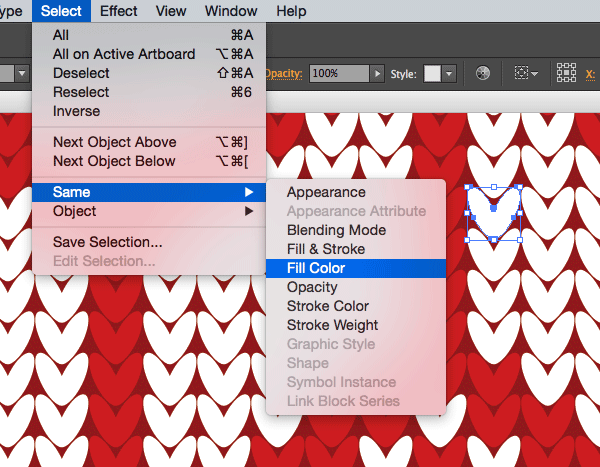Open the dropdown arrow at toolbar left
Image resolution: width=600 pixels, height=467 pixels.
(x=20, y=74)
